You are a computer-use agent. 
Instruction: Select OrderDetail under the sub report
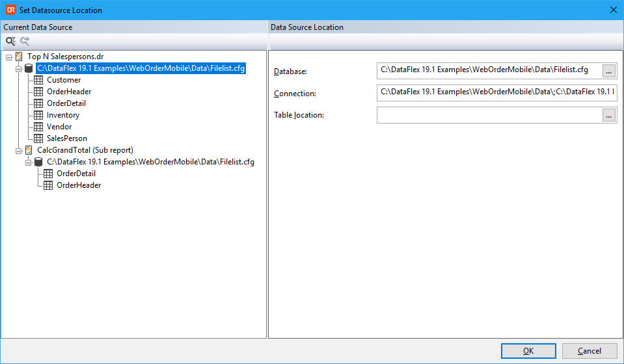point(76,174)
